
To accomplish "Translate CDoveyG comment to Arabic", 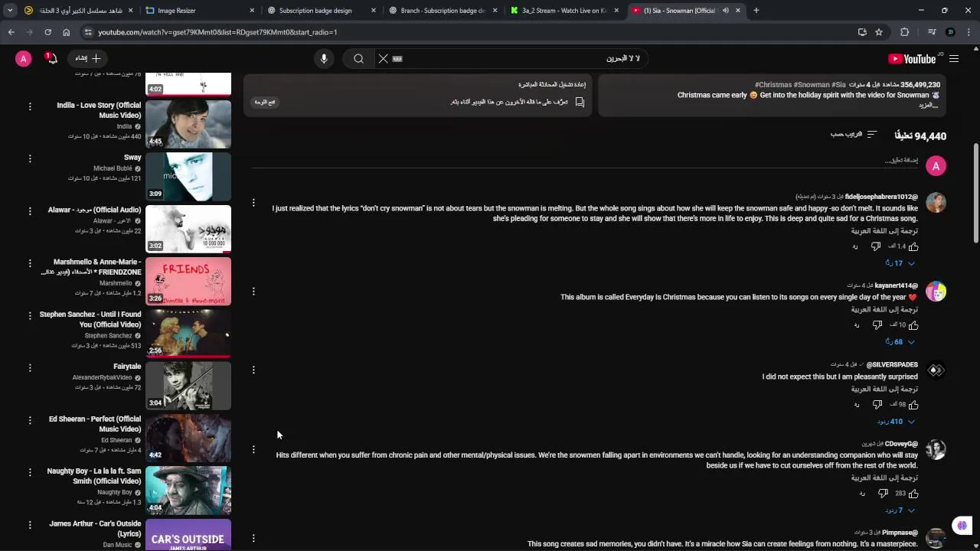I will [884, 478].
